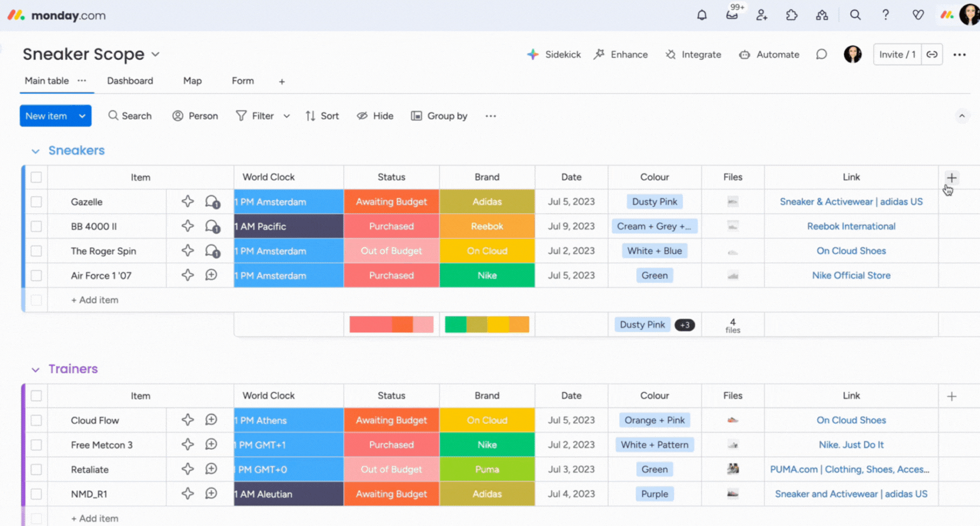Switch to Main table view
This screenshot has height=526, width=980.
[x=46, y=81]
